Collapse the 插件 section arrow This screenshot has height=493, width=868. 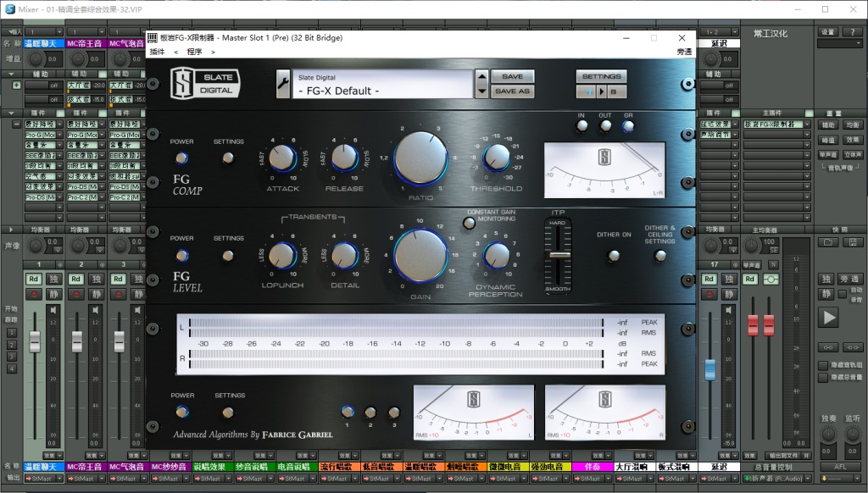[x=12, y=113]
